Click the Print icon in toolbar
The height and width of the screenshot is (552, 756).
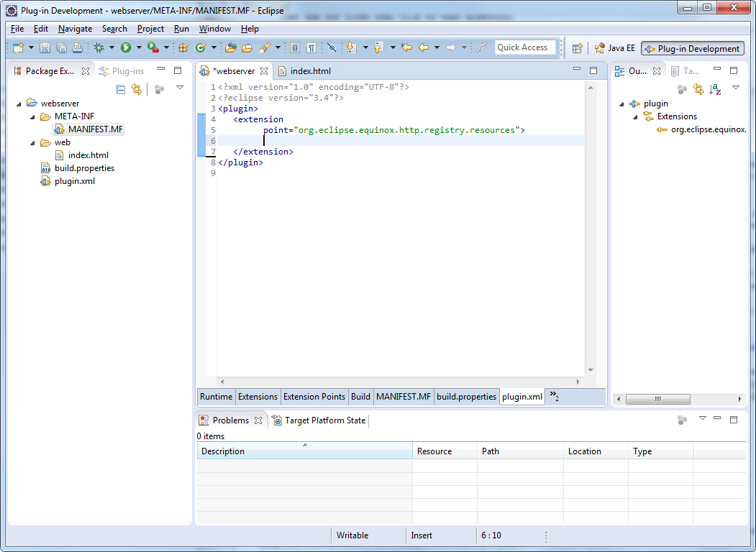(x=77, y=47)
